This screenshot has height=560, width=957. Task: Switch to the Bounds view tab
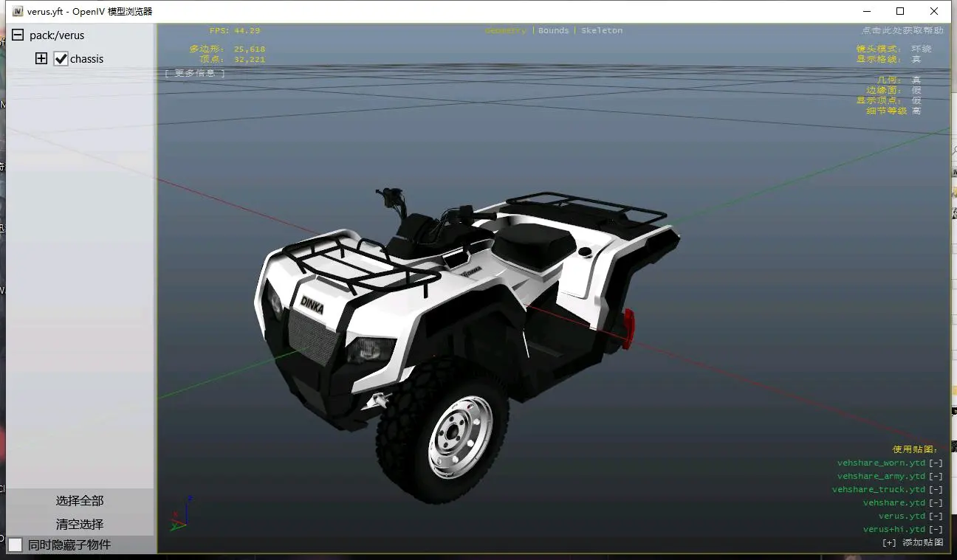554,30
